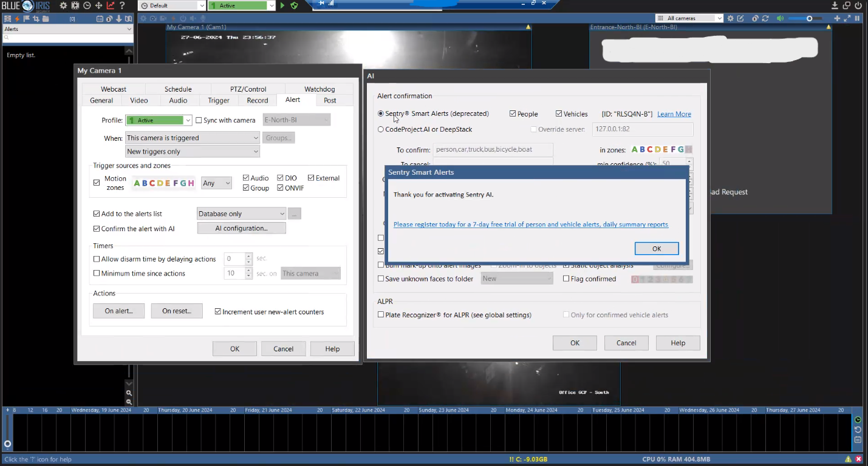Open the 7-day free trial registration link

pos(531,225)
